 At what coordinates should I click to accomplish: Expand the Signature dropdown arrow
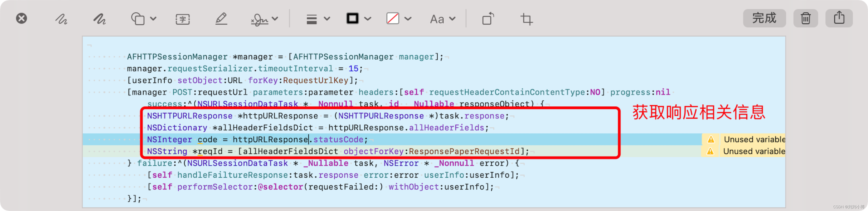point(275,19)
